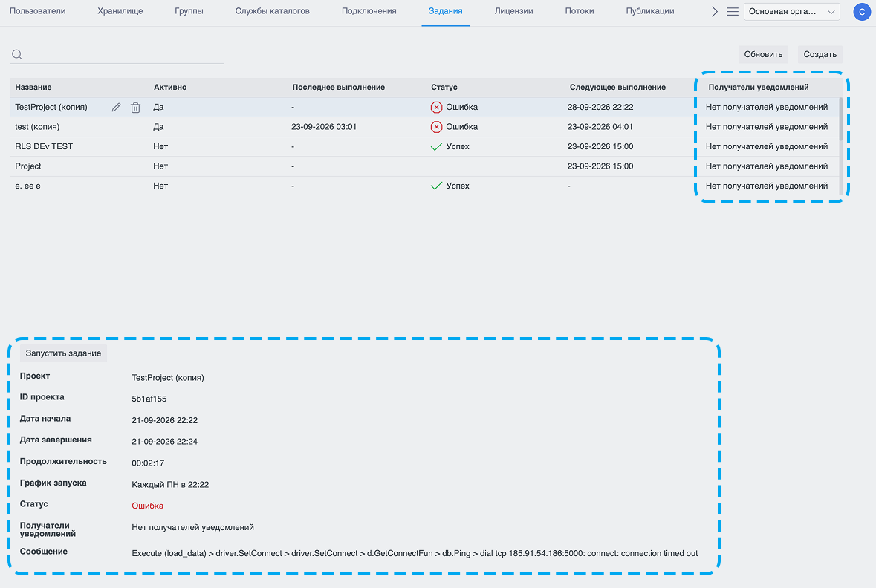Open the hamburger menu icon

733,11
